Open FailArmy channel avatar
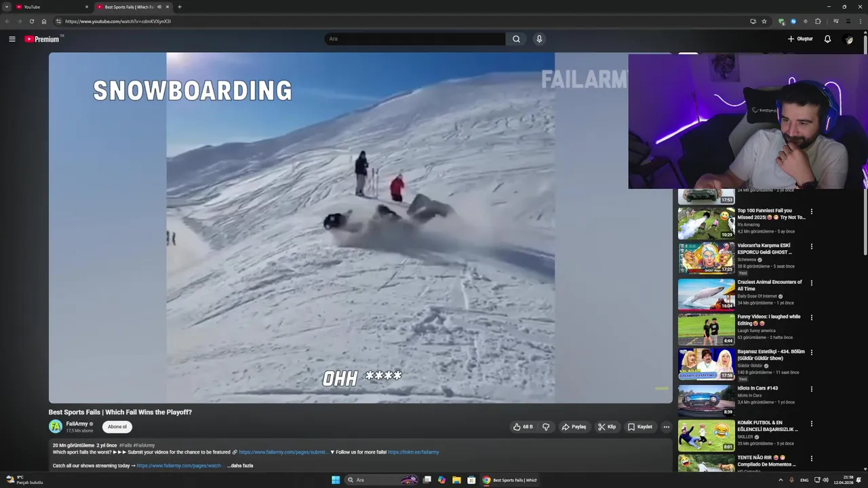This screenshot has height=488, width=868. tap(56, 426)
